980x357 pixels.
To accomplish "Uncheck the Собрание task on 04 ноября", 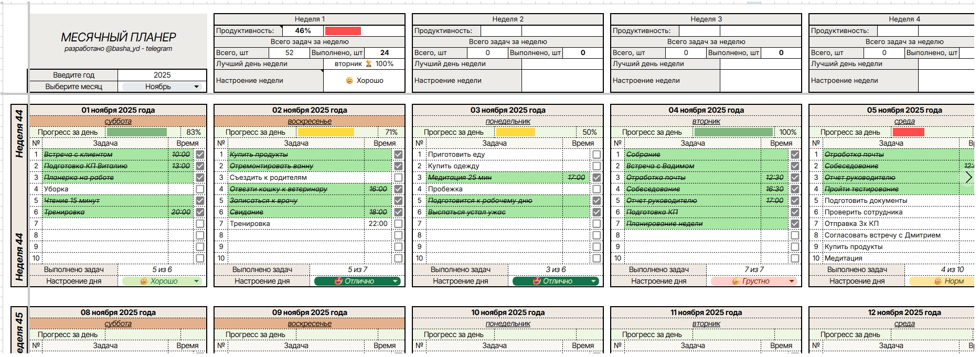I will click(x=795, y=155).
